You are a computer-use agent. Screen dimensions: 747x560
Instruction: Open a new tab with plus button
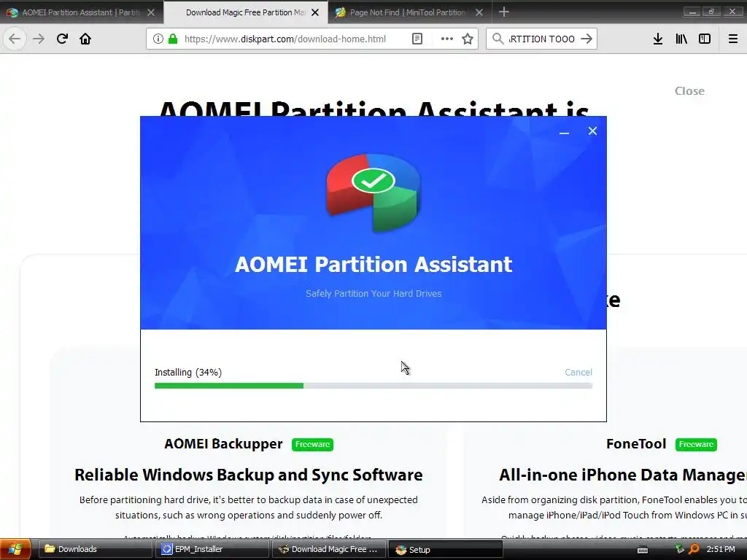(503, 12)
